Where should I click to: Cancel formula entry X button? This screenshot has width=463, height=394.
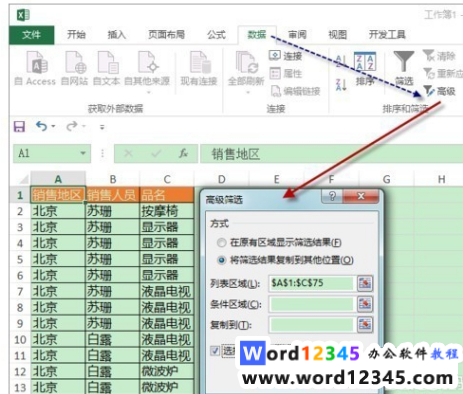[128, 153]
